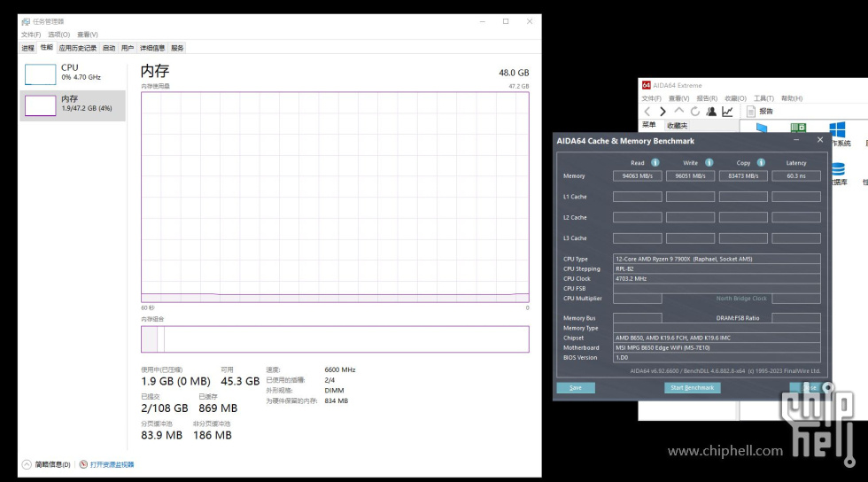Open Task Manager 查看(V) menu

pos(88,35)
